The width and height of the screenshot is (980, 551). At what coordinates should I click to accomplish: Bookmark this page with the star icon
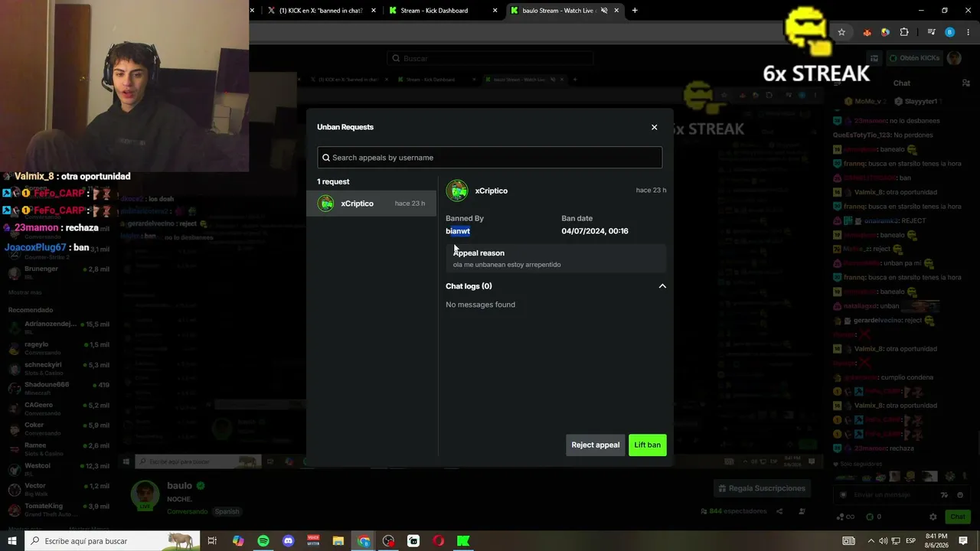841,32
